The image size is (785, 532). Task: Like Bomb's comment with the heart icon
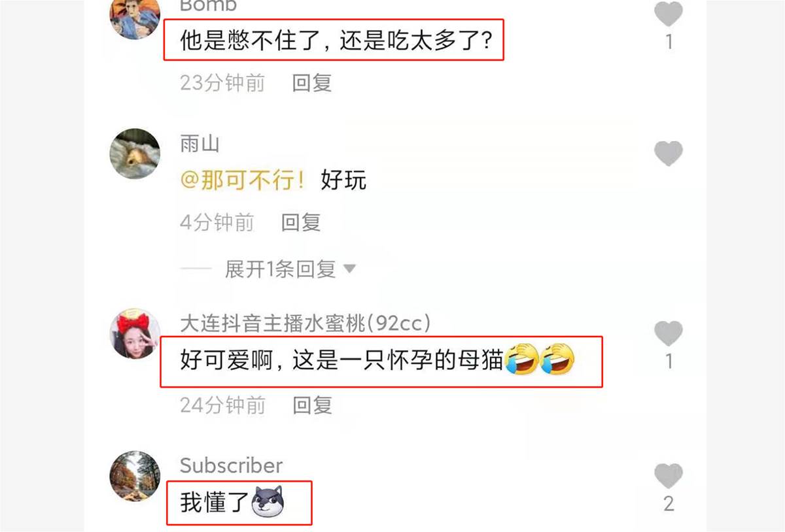click(669, 13)
